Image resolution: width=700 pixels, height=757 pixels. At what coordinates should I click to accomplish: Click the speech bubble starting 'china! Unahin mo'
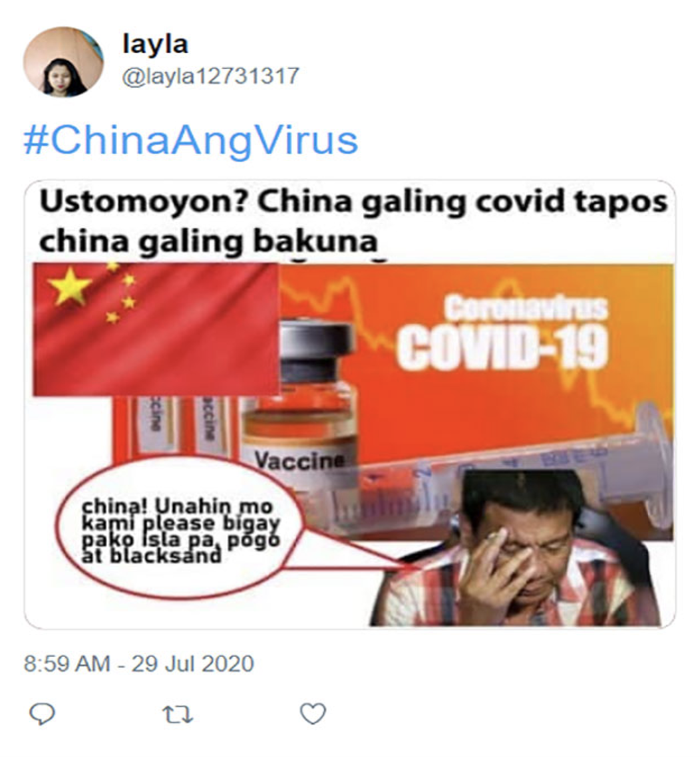pos(178,529)
